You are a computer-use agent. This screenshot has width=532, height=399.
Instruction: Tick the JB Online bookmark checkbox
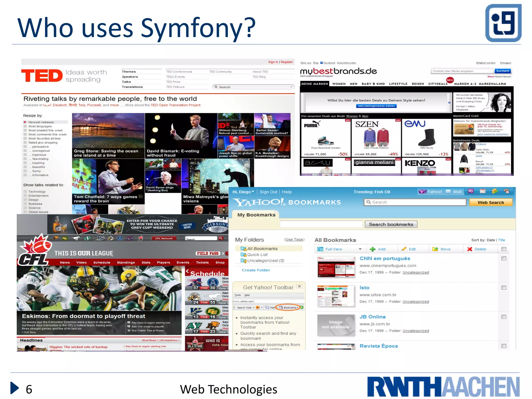504,317
